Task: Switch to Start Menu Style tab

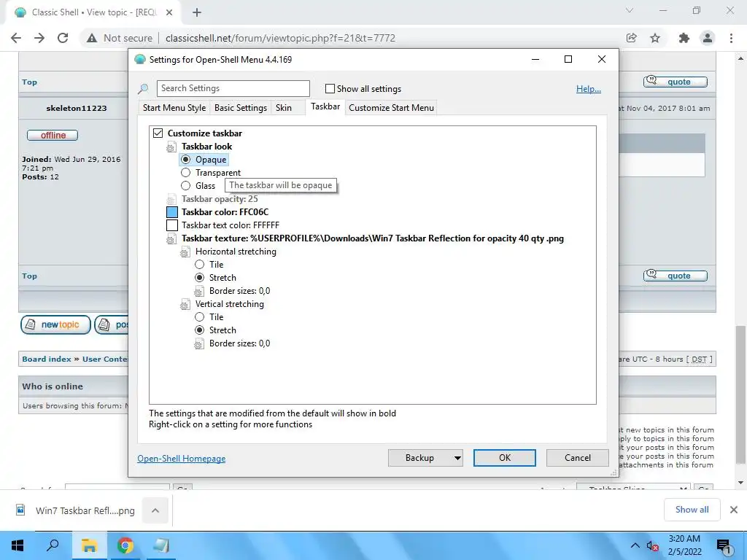Action: (x=174, y=108)
